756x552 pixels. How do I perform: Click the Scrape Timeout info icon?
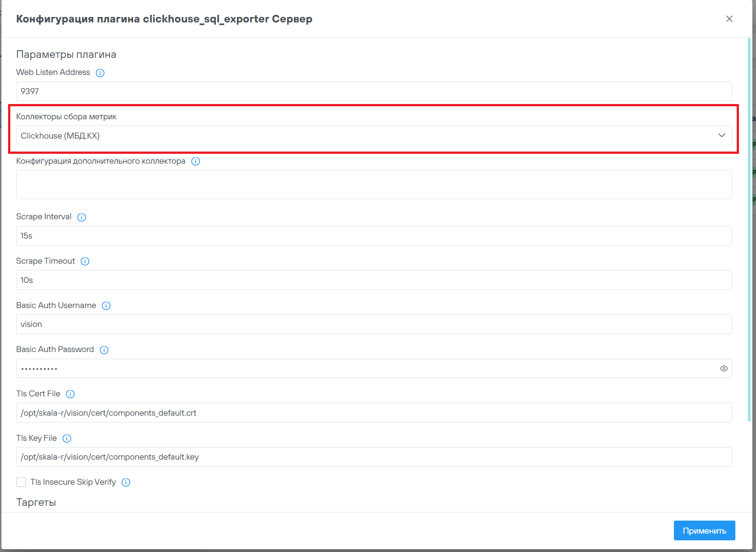tap(85, 261)
